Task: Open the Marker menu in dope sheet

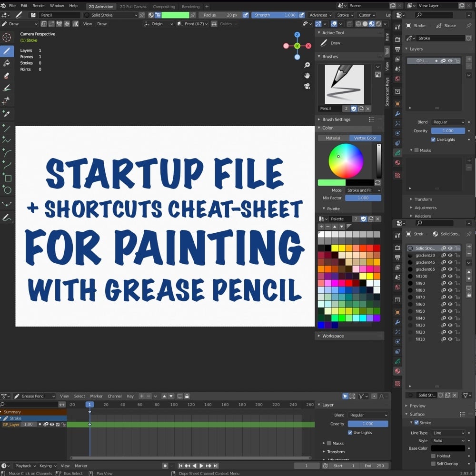Action: pos(96,396)
